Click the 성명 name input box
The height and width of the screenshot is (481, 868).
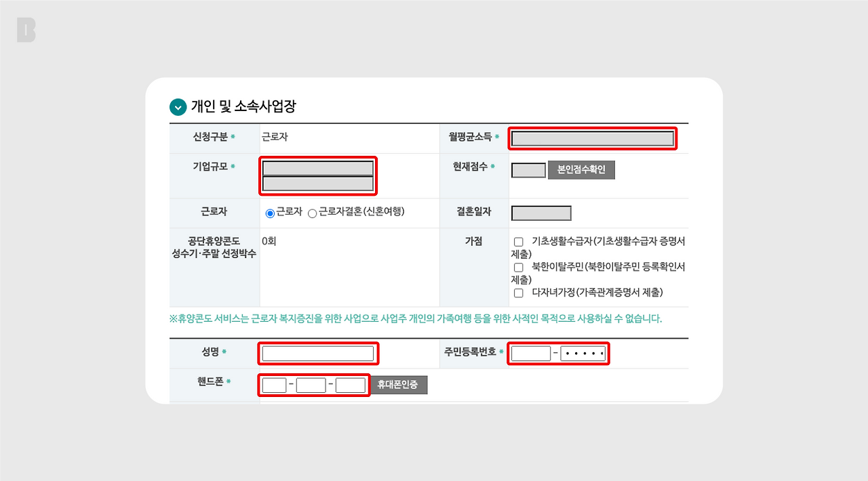[x=317, y=352]
